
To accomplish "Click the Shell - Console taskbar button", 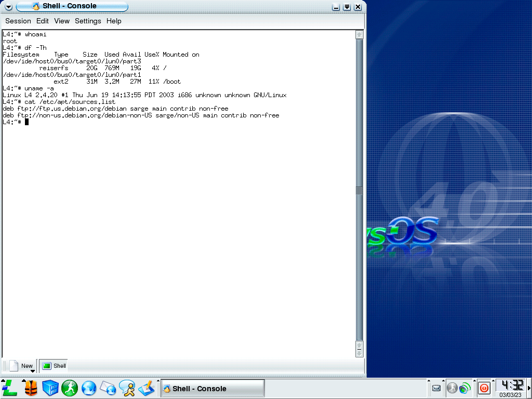I will point(212,389).
